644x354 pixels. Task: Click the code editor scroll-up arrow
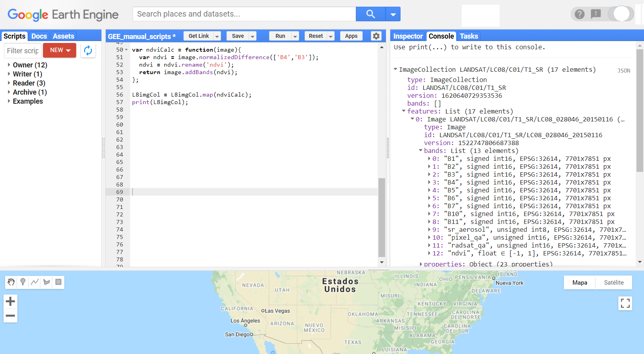coord(382,47)
